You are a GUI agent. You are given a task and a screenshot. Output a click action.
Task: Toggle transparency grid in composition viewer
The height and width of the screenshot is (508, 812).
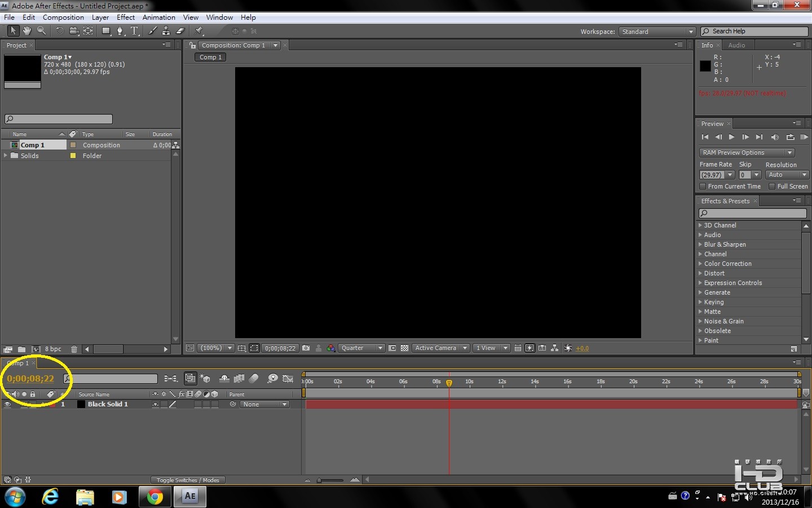[x=404, y=348]
